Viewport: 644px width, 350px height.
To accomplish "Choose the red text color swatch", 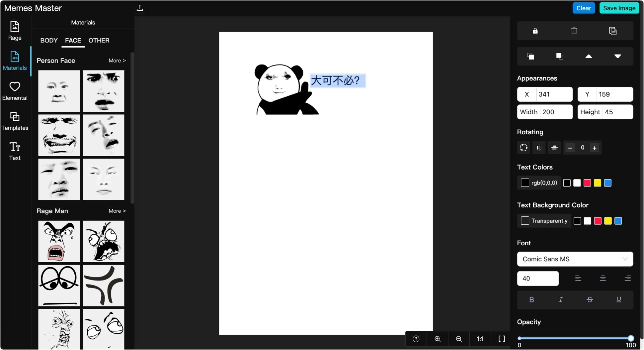I will point(587,183).
